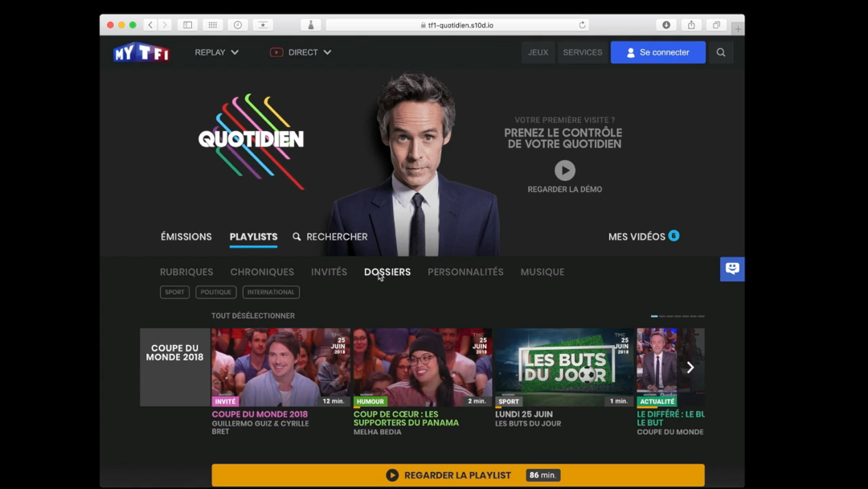Toggle the Sport filter tag
The width and height of the screenshot is (868, 489).
point(174,292)
